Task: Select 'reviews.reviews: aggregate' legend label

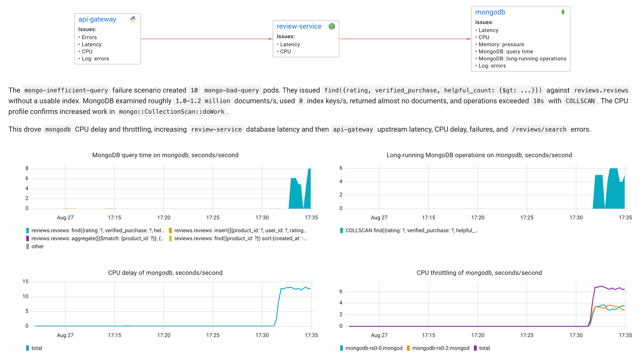Action: click(x=98, y=239)
